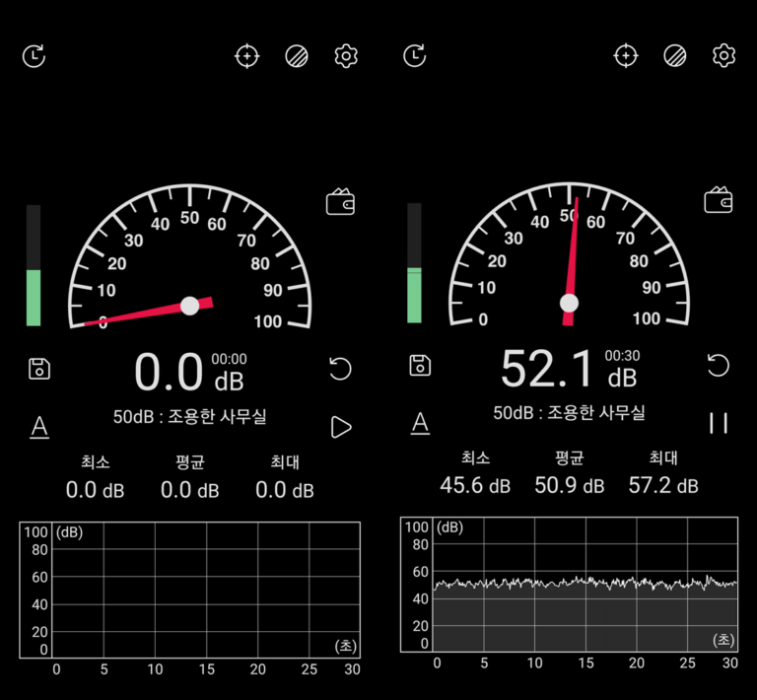Toggle A-weighting on the running 52.1 dB meter

pyautogui.click(x=420, y=423)
